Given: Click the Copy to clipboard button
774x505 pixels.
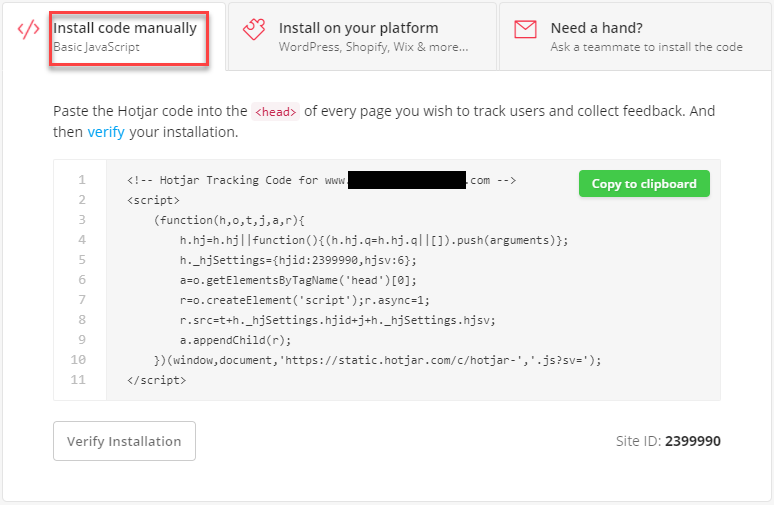Looking at the screenshot, I should click(x=644, y=184).
